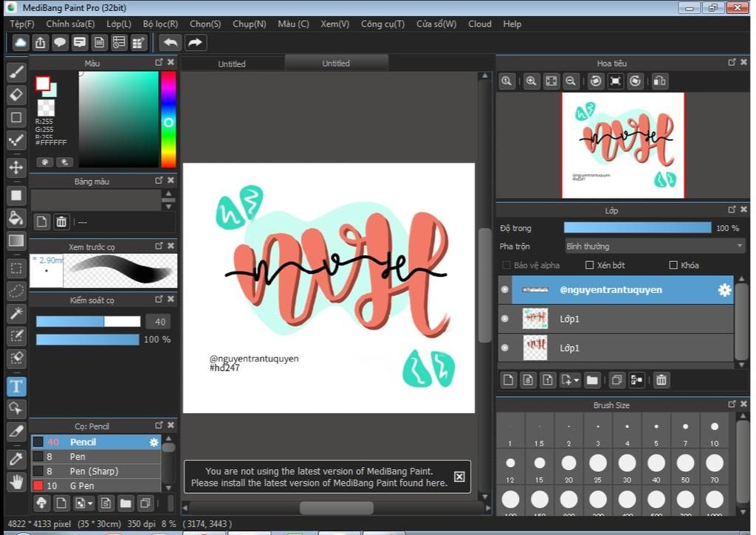Select the Dot tool
This screenshot has height=535, width=756.
click(16, 140)
